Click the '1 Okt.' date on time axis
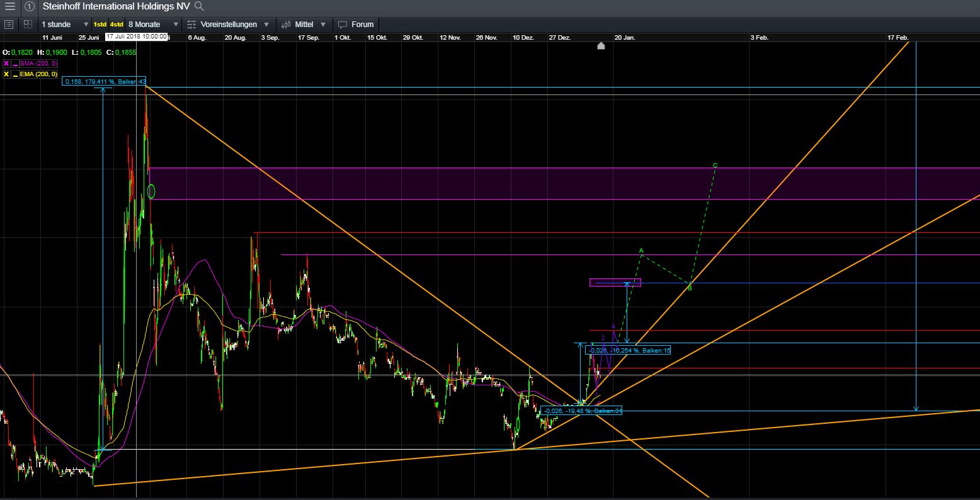 (343, 38)
